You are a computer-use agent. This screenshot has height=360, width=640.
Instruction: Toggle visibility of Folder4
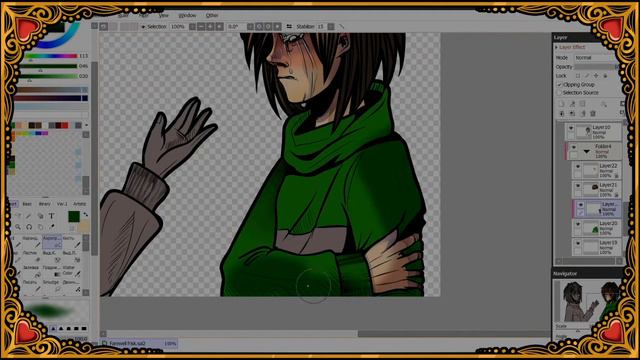pos(573,147)
